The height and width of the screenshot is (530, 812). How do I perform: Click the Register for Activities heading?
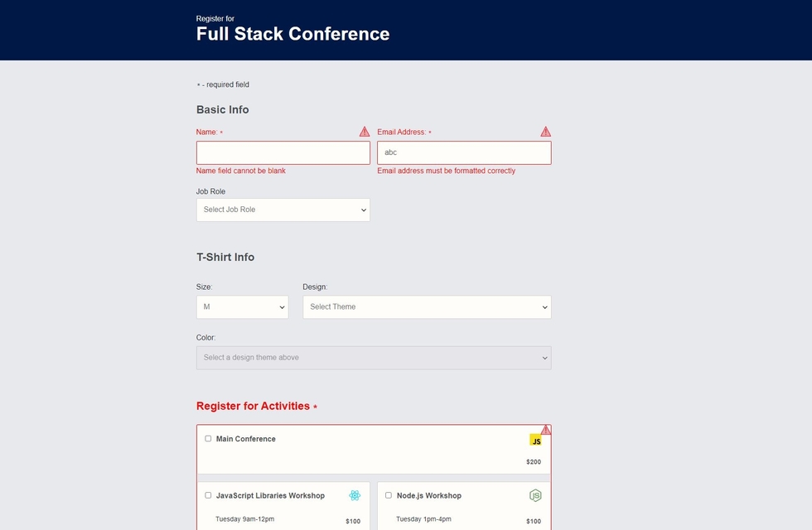pyautogui.click(x=253, y=406)
